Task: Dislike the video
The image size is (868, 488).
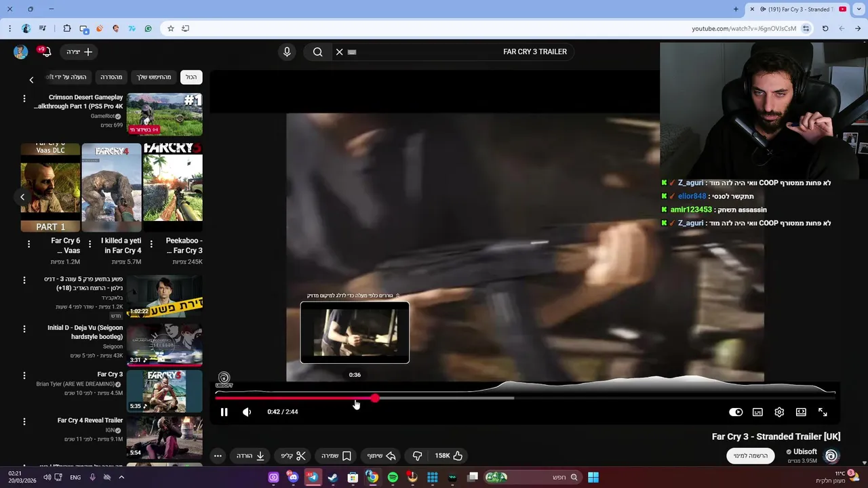Action: pyautogui.click(x=418, y=456)
